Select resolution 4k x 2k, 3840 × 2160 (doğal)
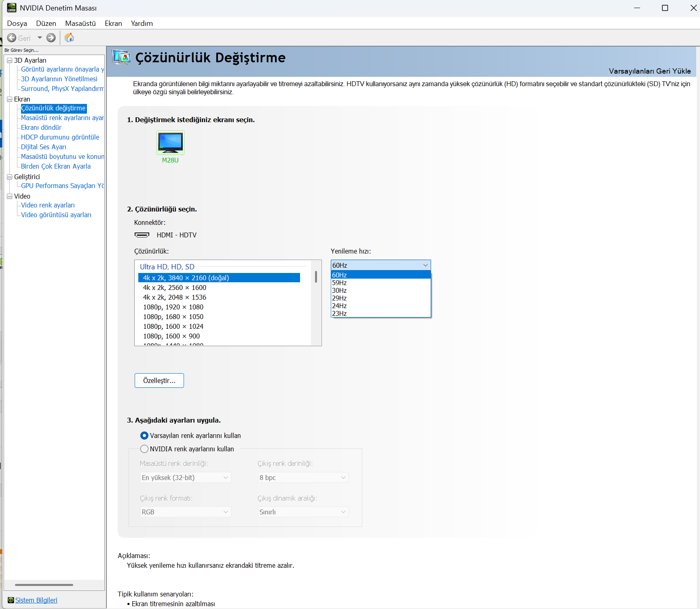The image size is (700, 609). 219,278
